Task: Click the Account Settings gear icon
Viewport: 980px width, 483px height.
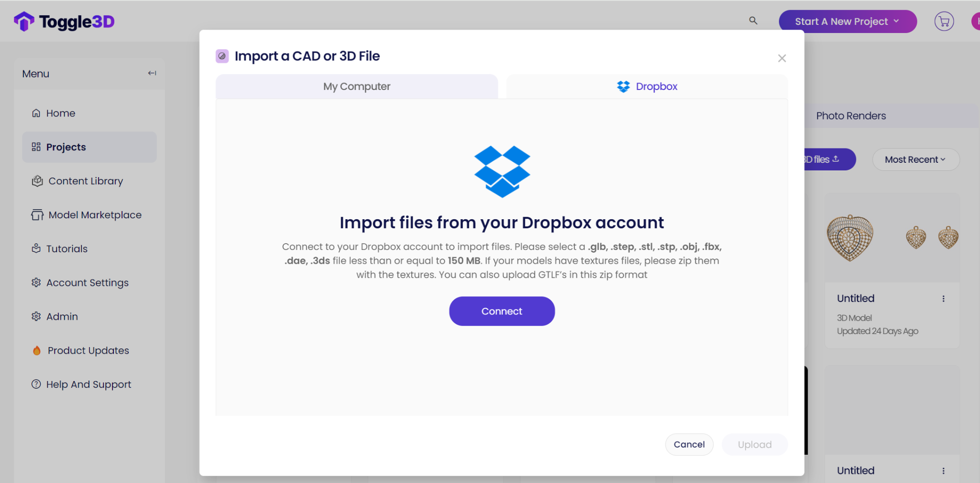Action: point(36,282)
